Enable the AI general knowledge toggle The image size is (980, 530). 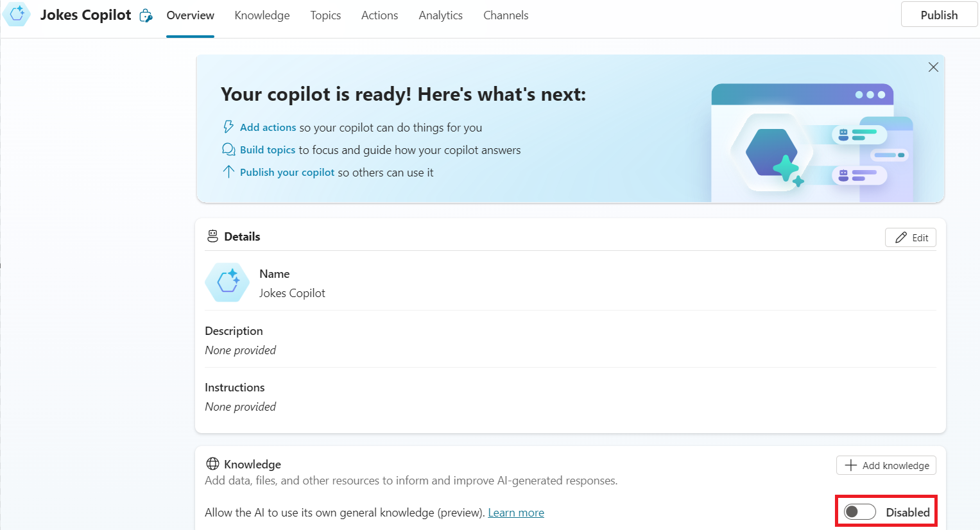[x=859, y=511]
